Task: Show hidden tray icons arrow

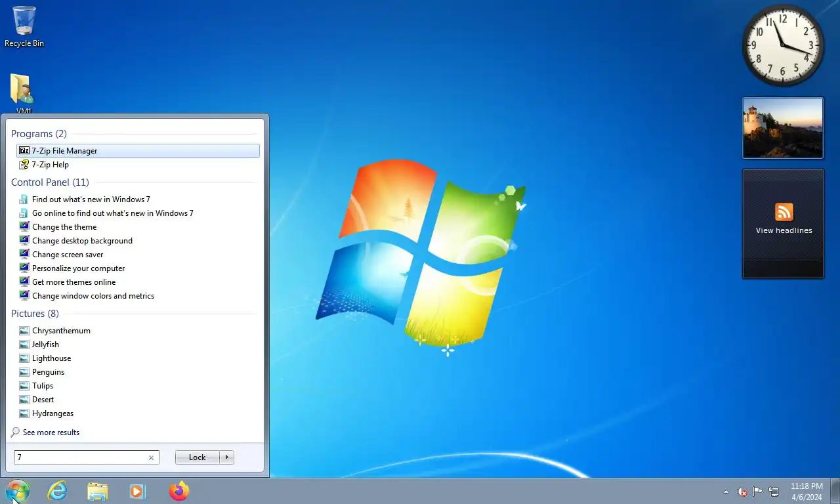Action: click(x=726, y=492)
